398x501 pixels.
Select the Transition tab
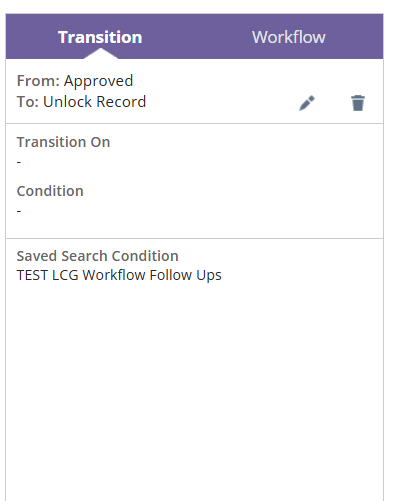(100, 37)
